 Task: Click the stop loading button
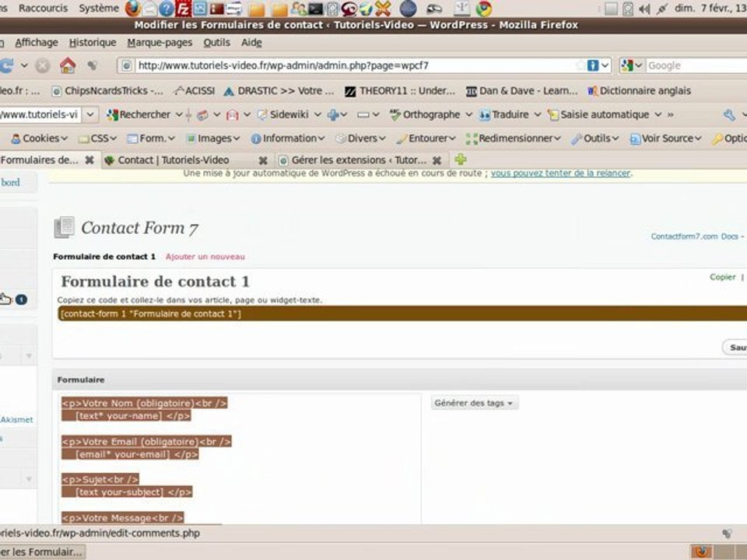[42, 65]
